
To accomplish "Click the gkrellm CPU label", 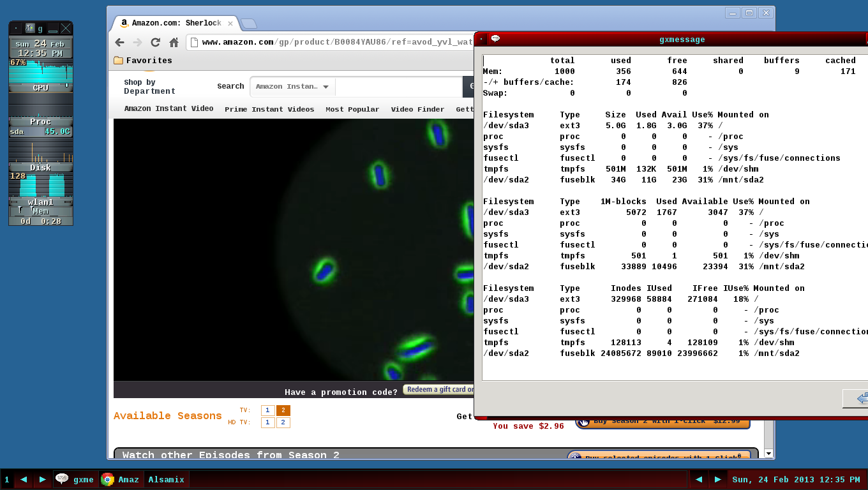I will pos(40,88).
